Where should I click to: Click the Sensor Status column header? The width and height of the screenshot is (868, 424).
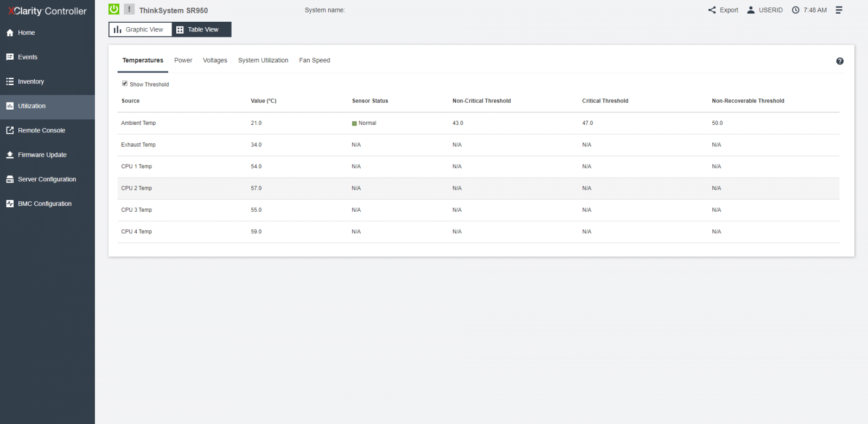click(x=370, y=101)
